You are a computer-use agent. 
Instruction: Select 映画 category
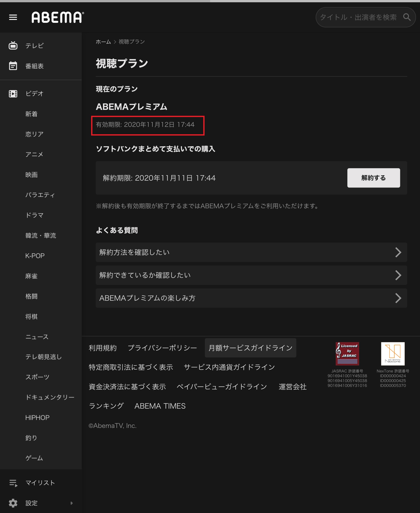tap(31, 175)
